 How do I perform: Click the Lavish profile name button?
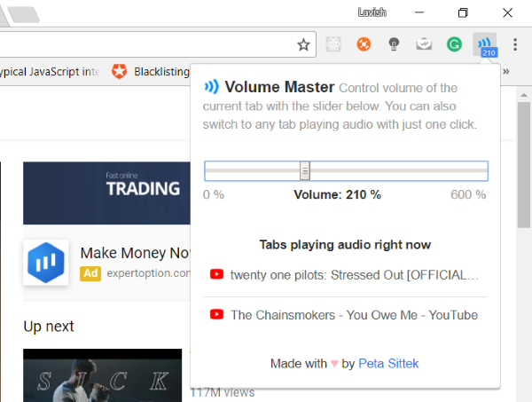[x=372, y=12]
